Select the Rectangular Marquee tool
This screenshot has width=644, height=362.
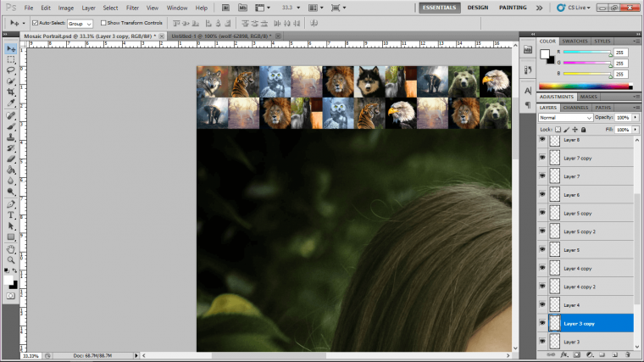(11, 59)
